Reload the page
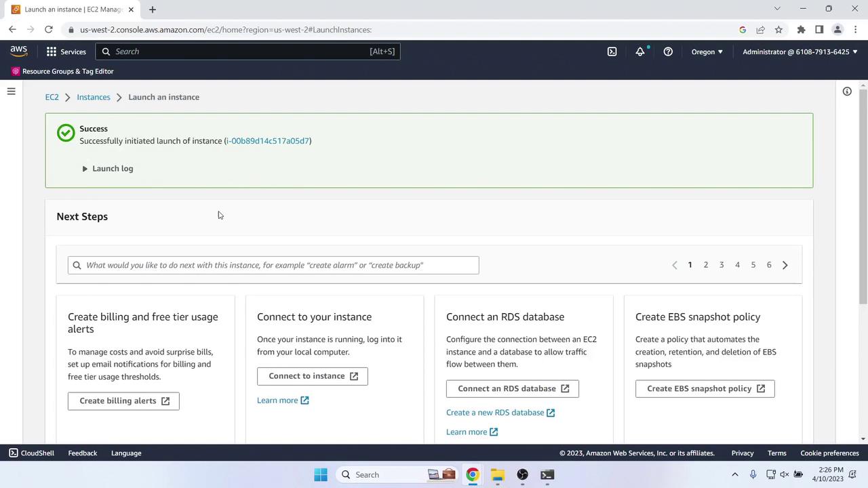Image resolution: width=868 pixels, height=488 pixels. point(48,30)
